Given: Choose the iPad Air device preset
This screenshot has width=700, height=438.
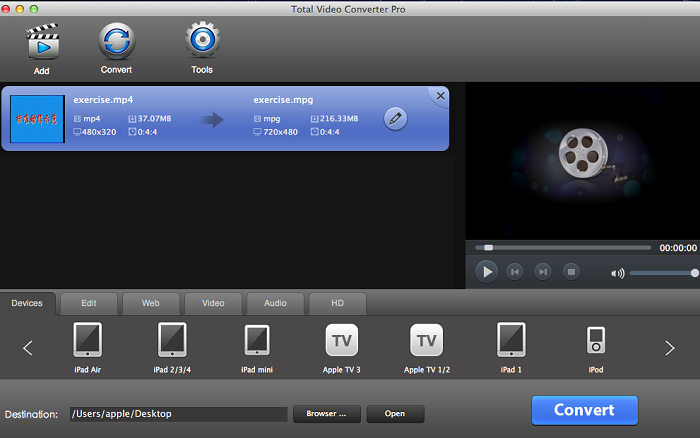Looking at the screenshot, I should [x=88, y=340].
